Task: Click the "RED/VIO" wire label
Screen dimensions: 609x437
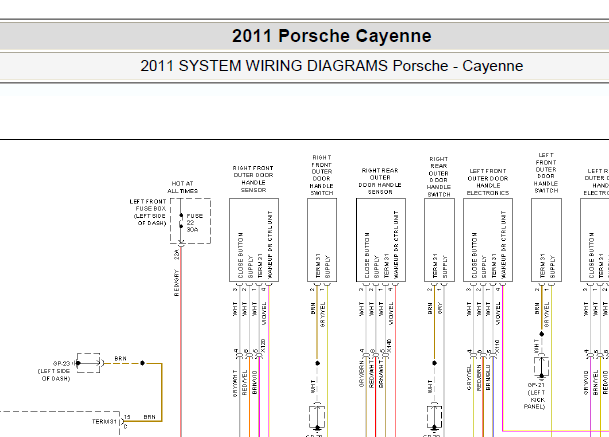Action: [605, 383]
